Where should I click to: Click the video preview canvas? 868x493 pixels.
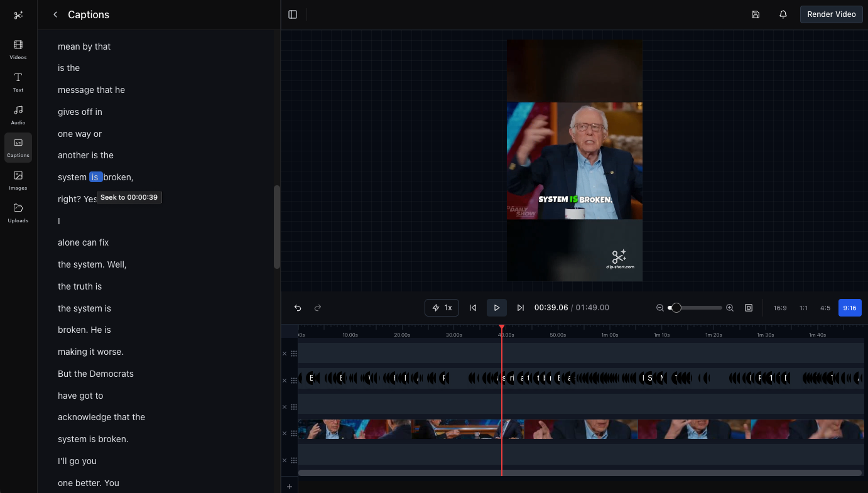click(575, 160)
